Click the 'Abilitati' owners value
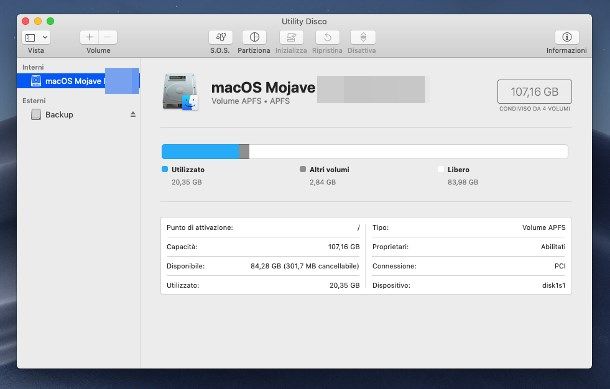 pyautogui.click(x=553, y=247)
